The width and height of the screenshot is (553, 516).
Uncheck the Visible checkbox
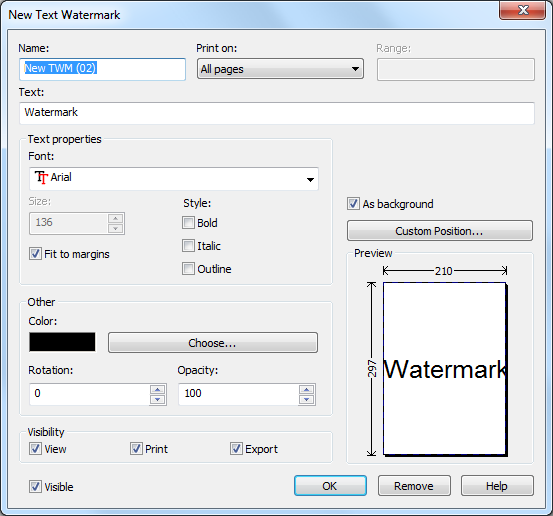(x=35, y=487)
